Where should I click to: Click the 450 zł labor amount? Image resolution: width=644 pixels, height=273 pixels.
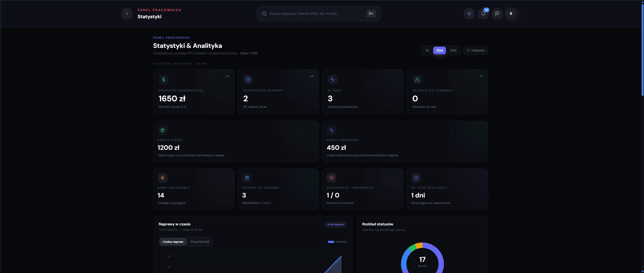[336, 148]
